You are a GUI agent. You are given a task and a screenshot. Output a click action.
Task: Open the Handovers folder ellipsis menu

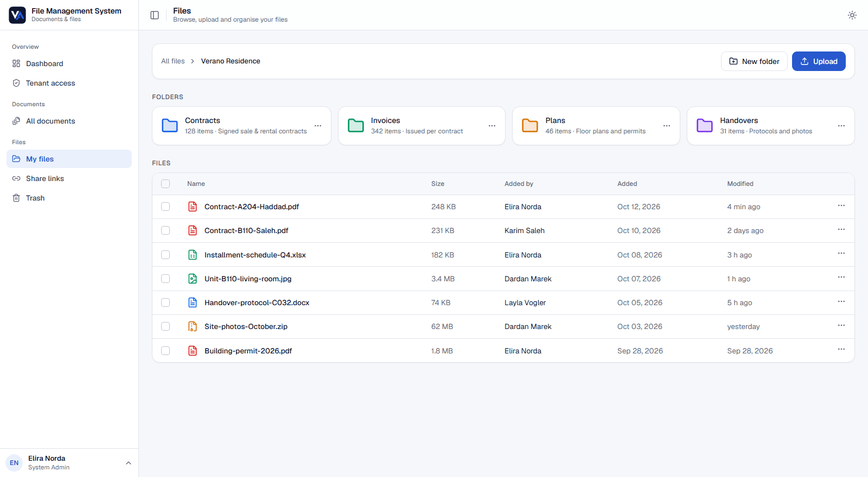[x=841, y=126]
